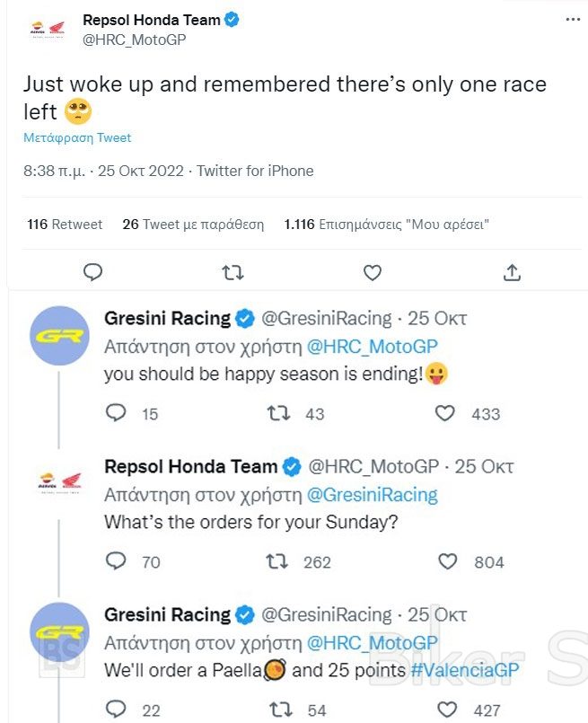The height and width of the screenshot is (723, 588).
Task: Open the 26 quote tweets list
Action: pos(193,225)
